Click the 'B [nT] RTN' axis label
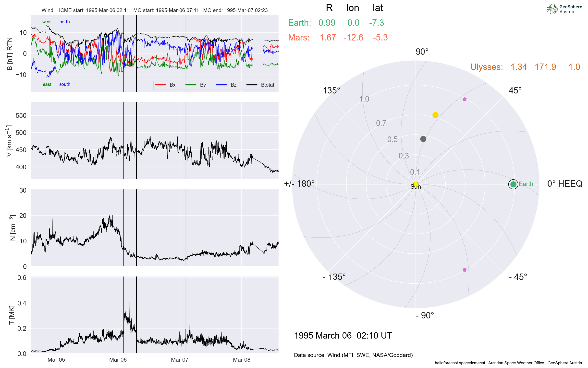Screen dimensions: 588x368 [x=10, y=54]
